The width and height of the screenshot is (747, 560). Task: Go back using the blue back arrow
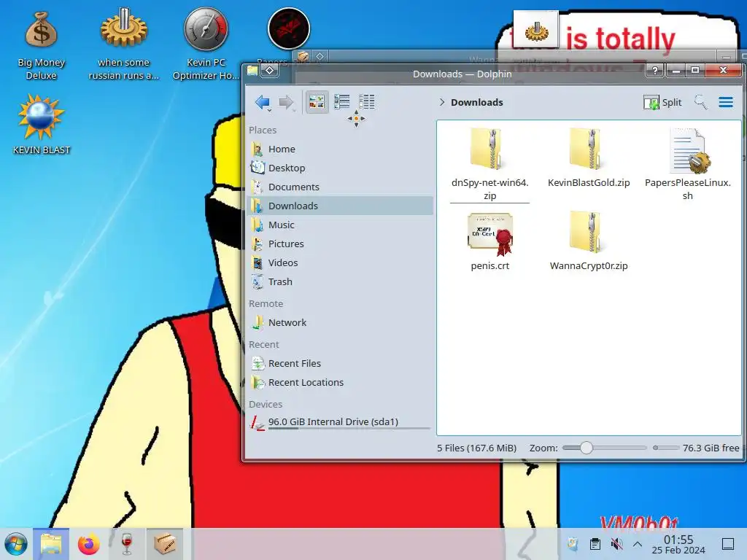[262, 102]
